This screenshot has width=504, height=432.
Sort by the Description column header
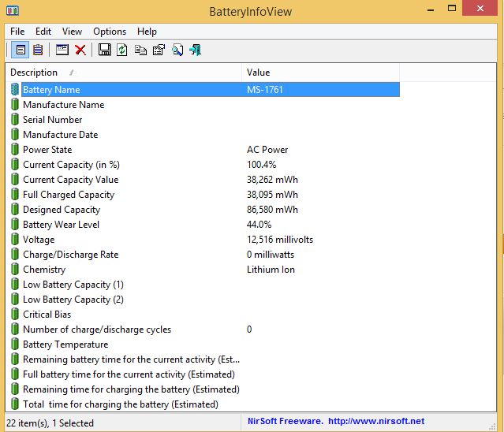tap(34, 73)
